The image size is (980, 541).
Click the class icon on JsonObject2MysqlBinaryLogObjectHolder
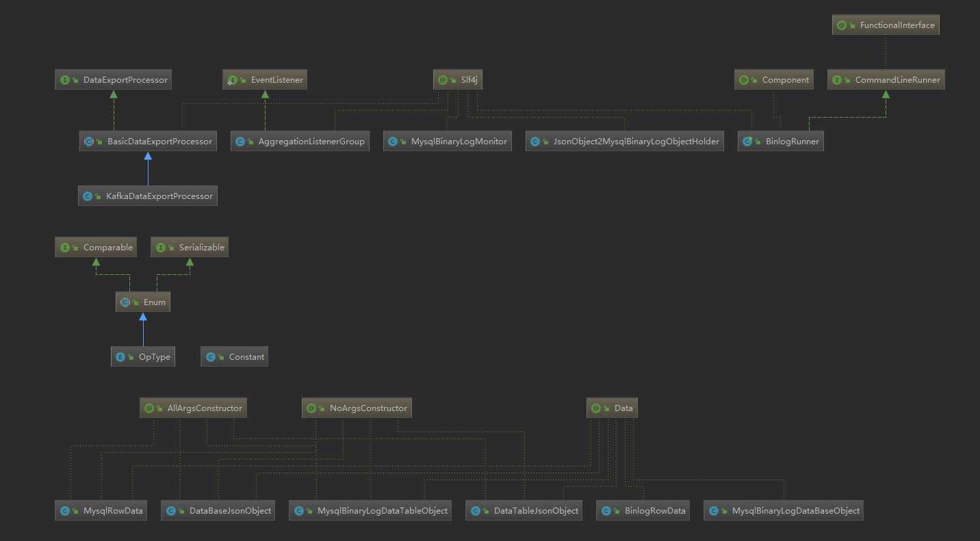click(x=535, y=142)
